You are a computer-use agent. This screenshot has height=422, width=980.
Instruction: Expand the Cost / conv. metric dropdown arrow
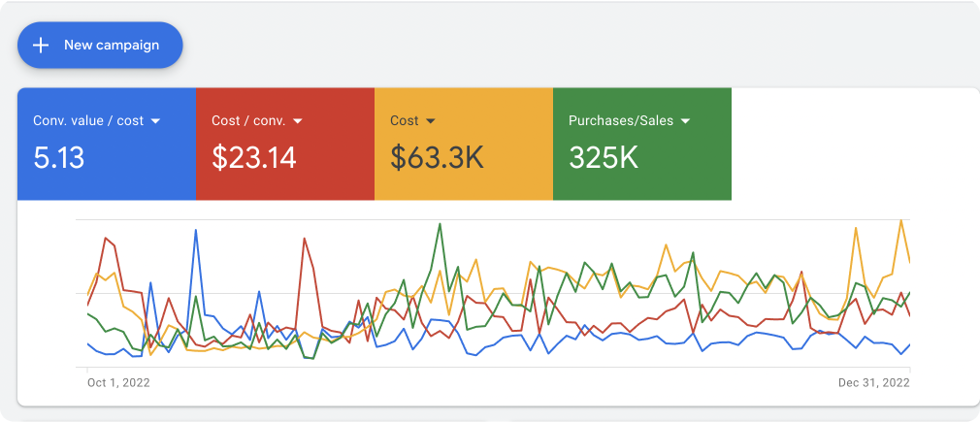coord(298,121)
